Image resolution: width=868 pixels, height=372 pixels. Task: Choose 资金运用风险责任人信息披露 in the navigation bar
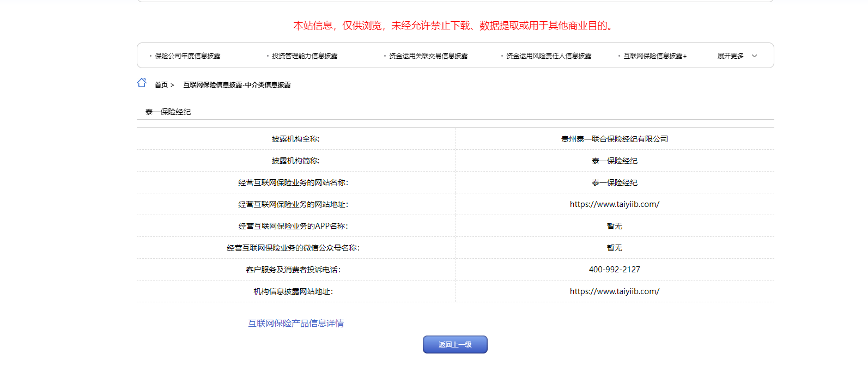pos(549,56)
